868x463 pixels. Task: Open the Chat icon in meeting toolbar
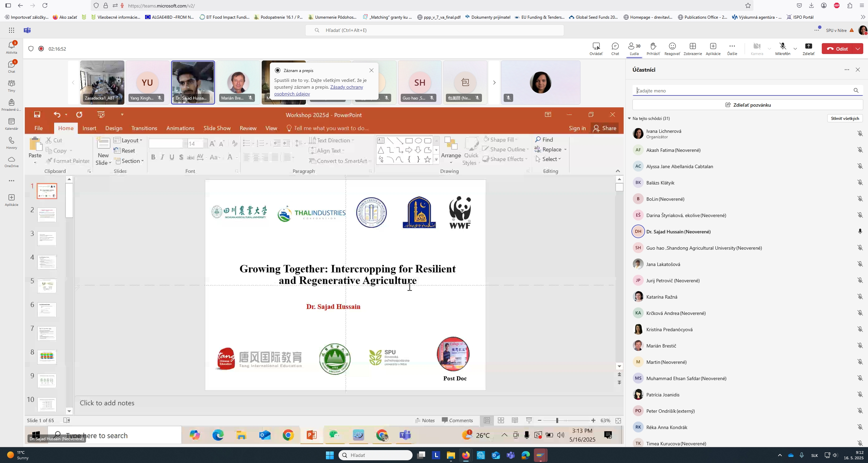coord(615,49)
